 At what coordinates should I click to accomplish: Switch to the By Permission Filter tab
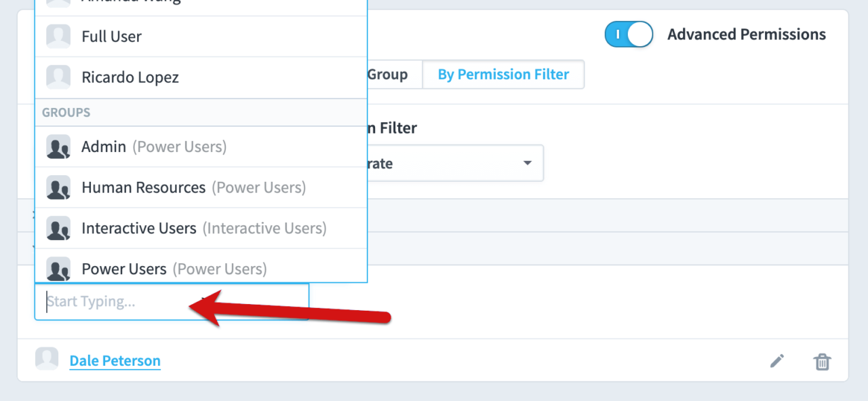point(503,74)
